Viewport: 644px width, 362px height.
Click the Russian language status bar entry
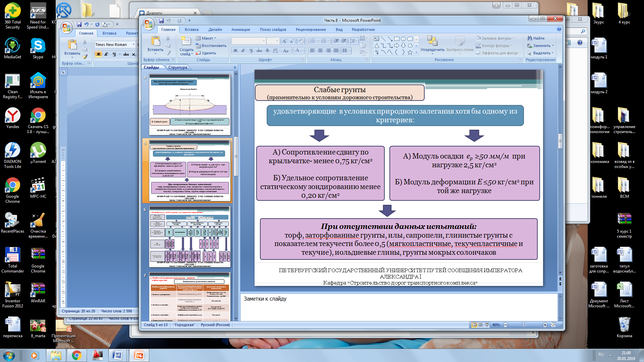point(215,325)
